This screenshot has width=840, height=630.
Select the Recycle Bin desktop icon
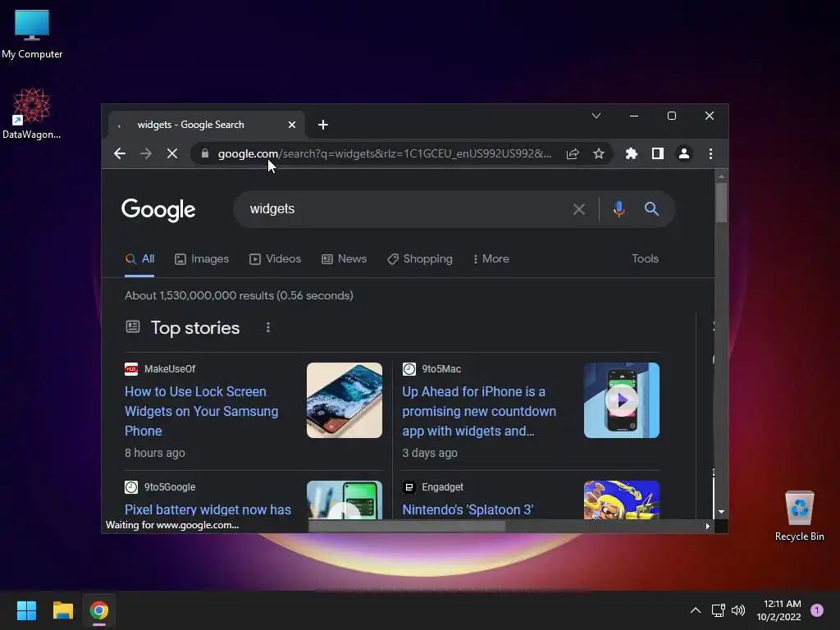coord(799,516)
